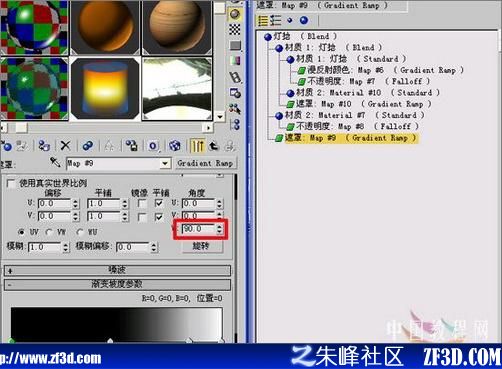Viewport: 502px width, 369px height.
Task: Expand the 噪波 rollout
Action: (117, 270)
